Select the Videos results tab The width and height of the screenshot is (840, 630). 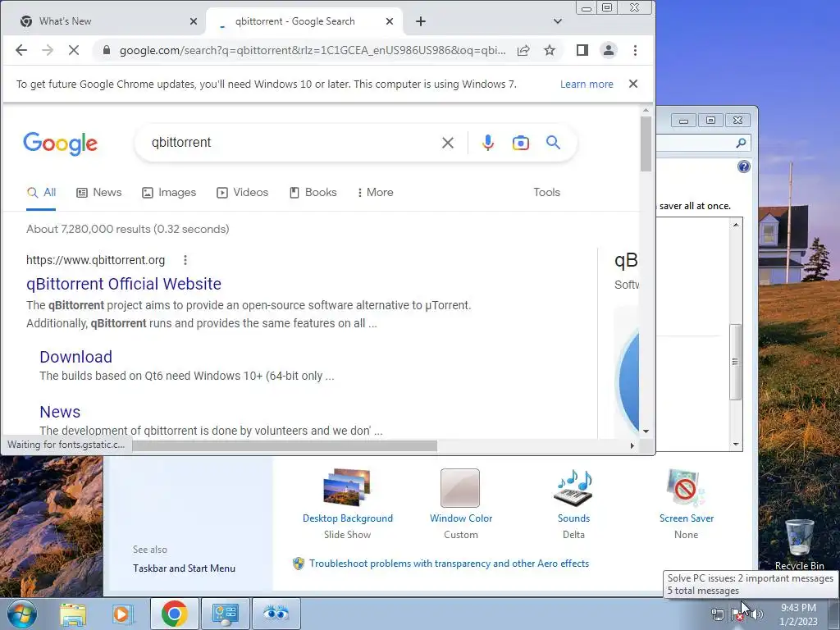(x=242, y=192)
